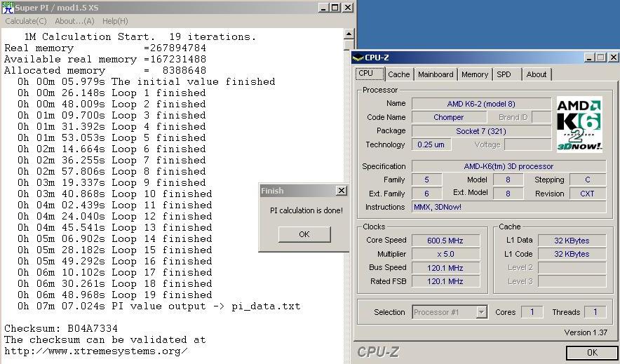This screenshot has width=620, height=364.
Task: Click the Super PI scrollbar up arrow
Action: click(x=349, y=34)
